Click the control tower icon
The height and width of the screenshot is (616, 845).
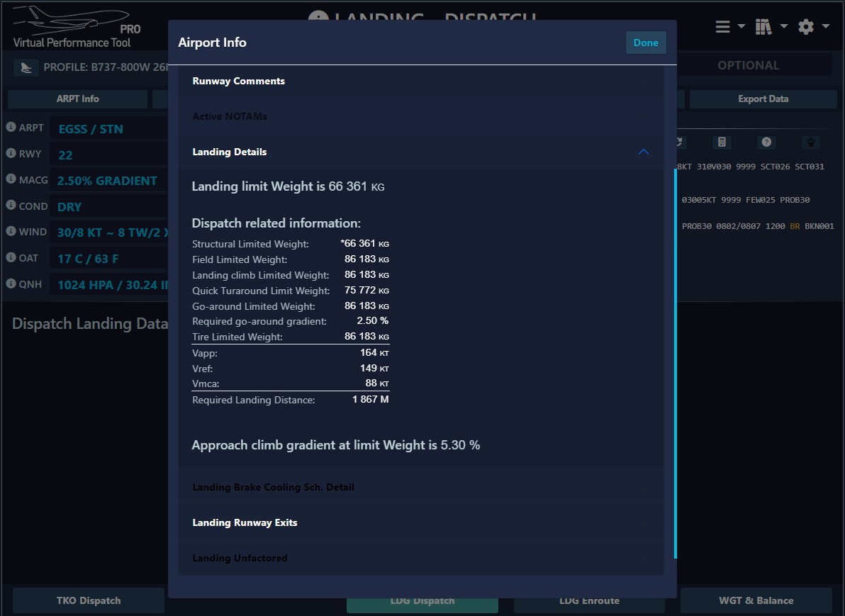[811, 142]
